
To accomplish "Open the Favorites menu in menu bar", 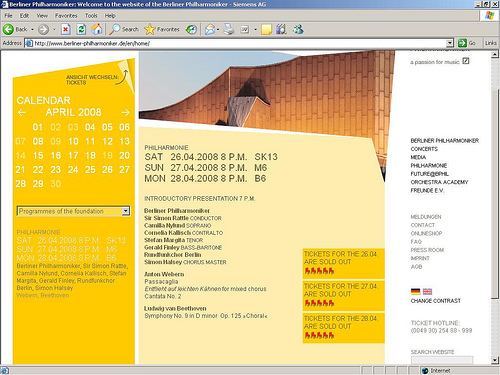I will point(66,16).
